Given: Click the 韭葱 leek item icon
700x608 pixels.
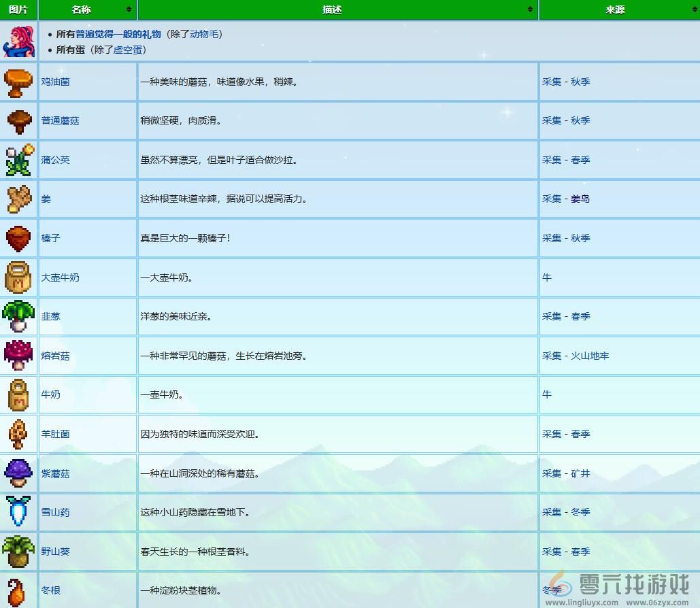Looking at the screenshot, I should tap(18, 316).
